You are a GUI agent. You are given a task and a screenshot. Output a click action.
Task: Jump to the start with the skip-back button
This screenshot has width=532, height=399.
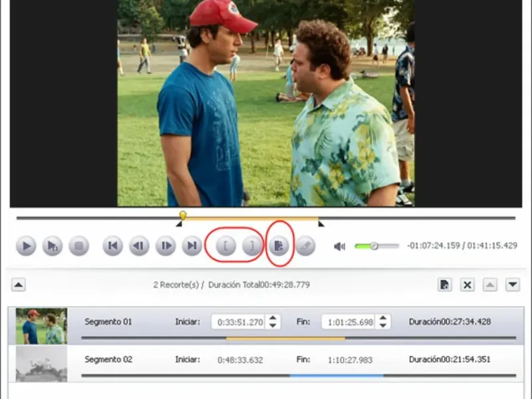coord(112,245)
